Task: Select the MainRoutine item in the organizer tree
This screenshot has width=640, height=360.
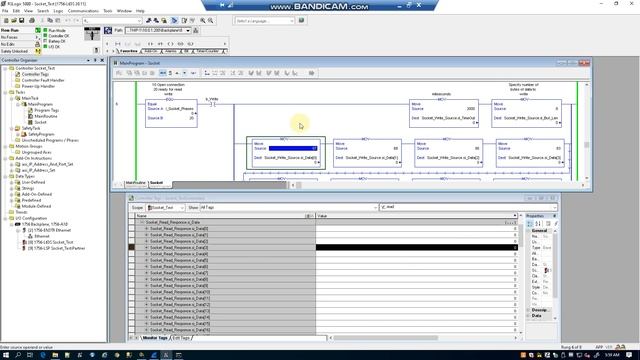Action: 46,116
